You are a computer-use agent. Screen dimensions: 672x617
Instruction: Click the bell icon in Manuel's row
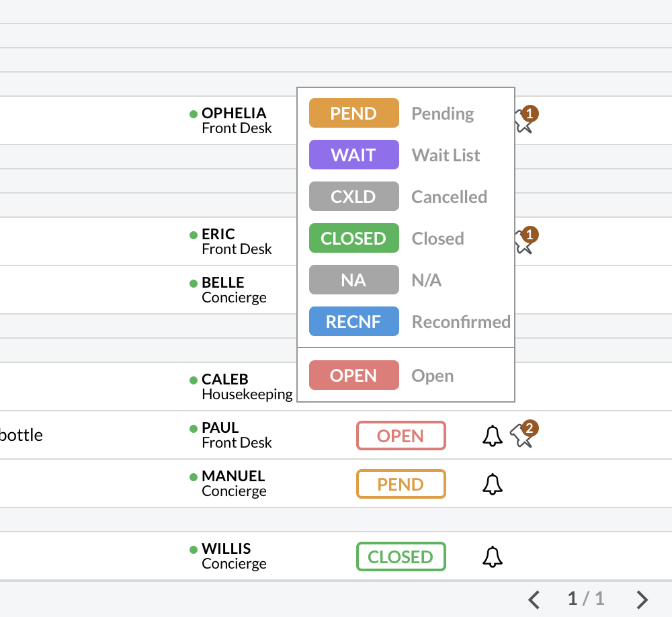click(493, 484)
